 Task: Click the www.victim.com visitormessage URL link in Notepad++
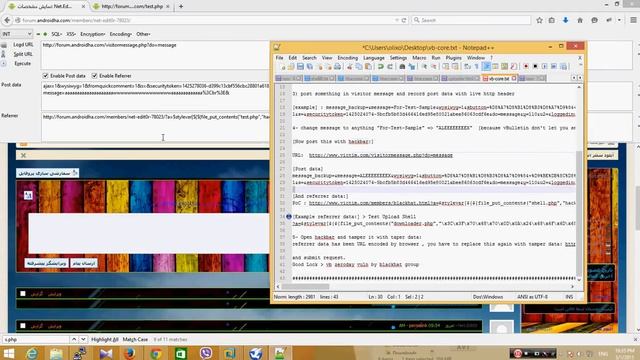pyautogui.click(x=380, y=156)
